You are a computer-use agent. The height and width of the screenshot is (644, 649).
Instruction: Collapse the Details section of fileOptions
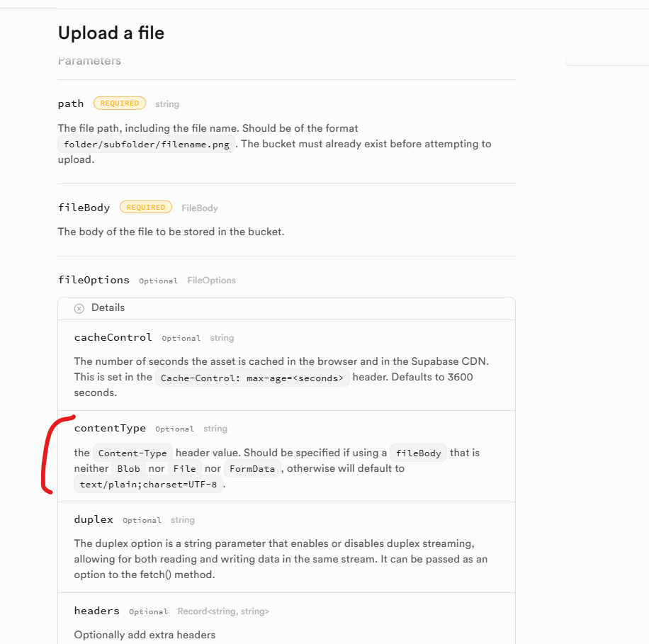tap(108, 307)
